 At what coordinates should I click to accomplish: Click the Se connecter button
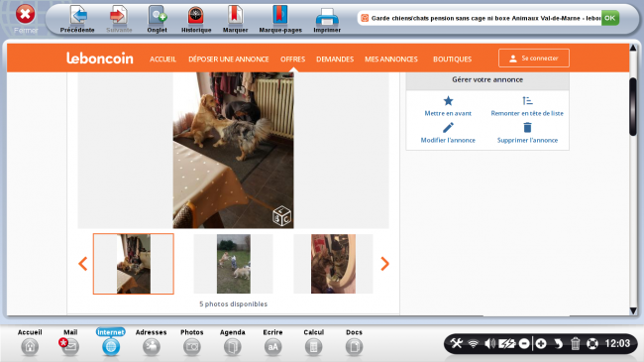[x=534, y=58]
